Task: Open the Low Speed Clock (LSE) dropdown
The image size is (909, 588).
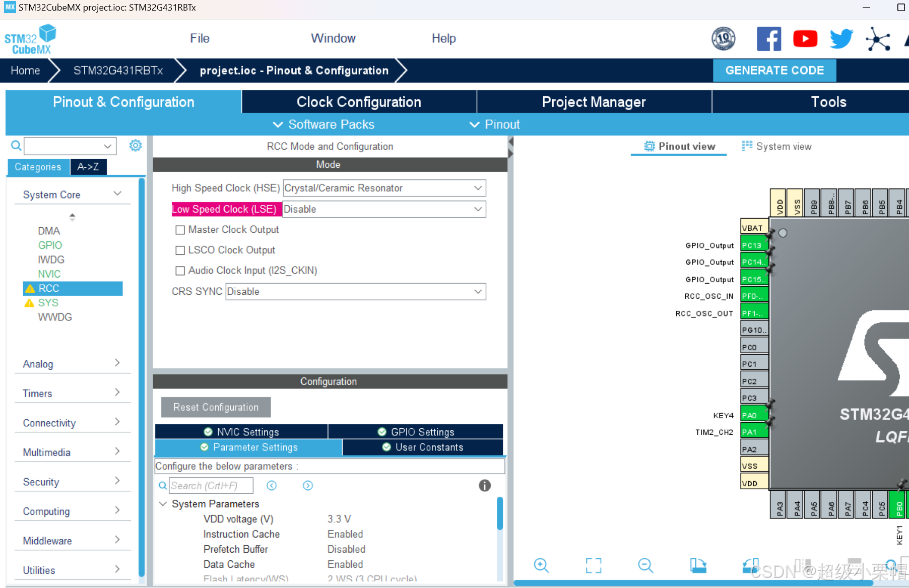Action: [x=384, y=209]
